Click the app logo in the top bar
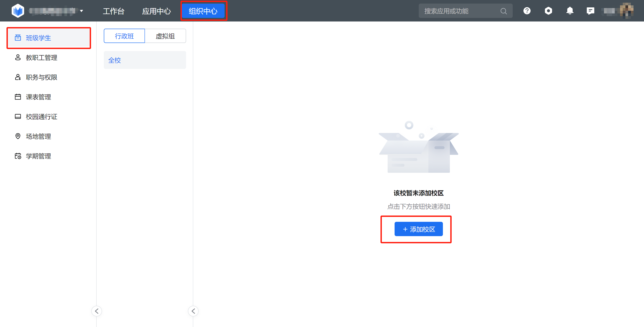 click(18, 11)
